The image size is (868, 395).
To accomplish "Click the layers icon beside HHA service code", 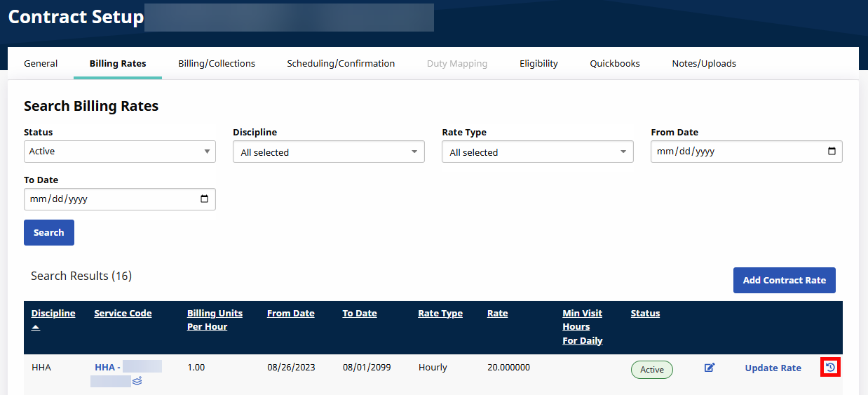I will click(137, 381).
